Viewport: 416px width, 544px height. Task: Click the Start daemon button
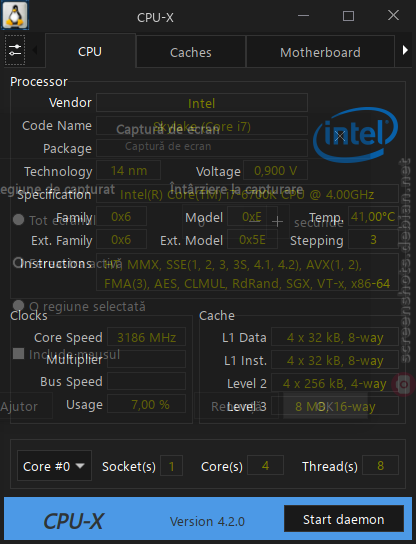click(344, 519)
